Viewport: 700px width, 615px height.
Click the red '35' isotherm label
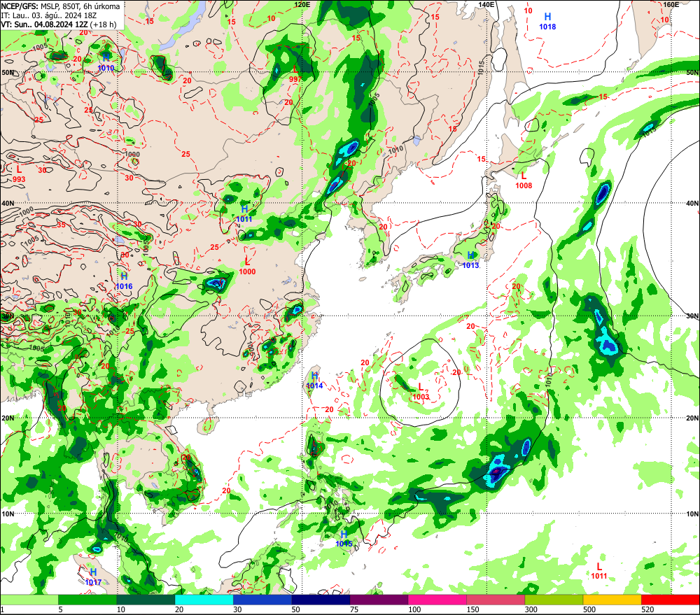click(61, 225)
